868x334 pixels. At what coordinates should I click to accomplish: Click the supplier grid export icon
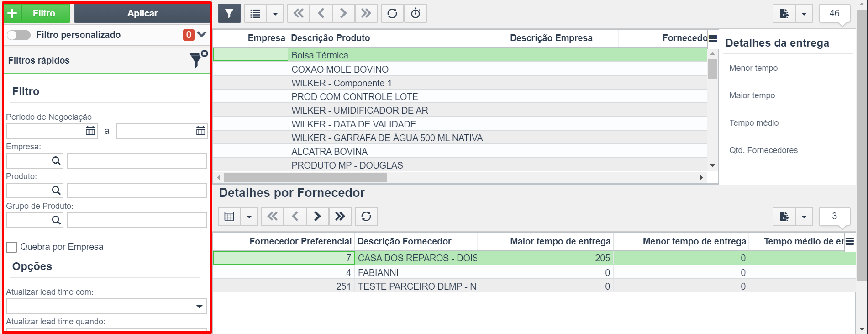pos(784,217)
